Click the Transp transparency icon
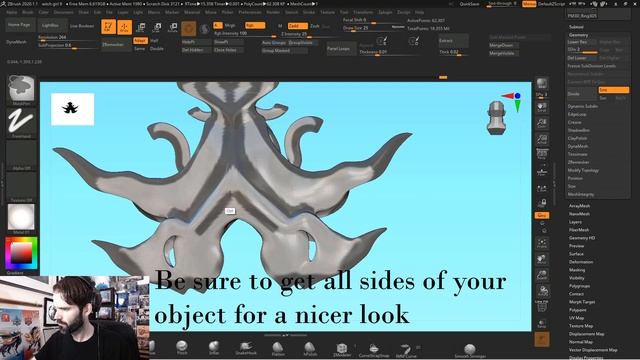The height and width of the screenshot is (360, 640). (x=542, y=324)
